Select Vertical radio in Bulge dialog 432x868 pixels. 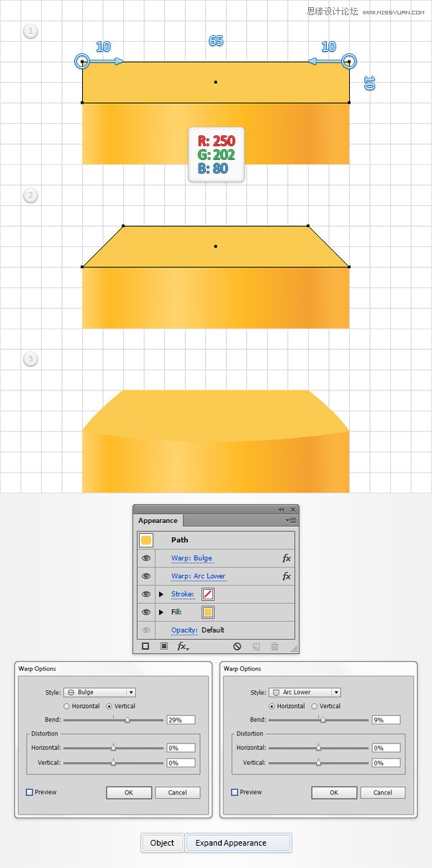[109, 706]
